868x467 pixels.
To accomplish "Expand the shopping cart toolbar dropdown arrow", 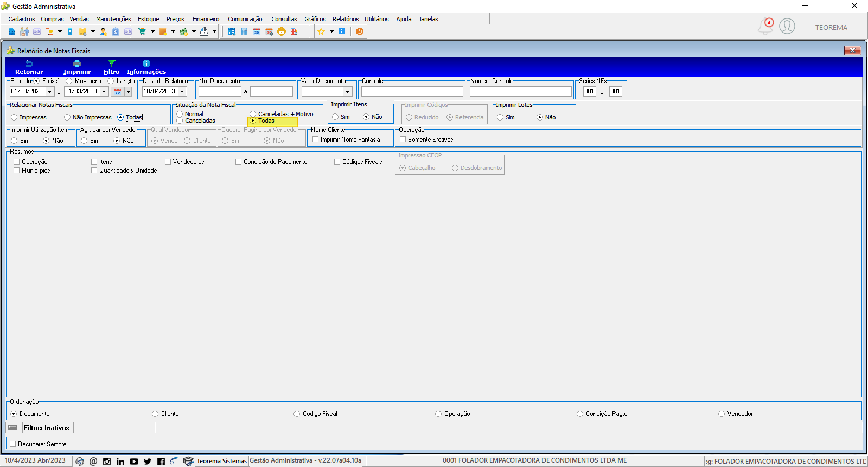I will (x=152, y=31).
